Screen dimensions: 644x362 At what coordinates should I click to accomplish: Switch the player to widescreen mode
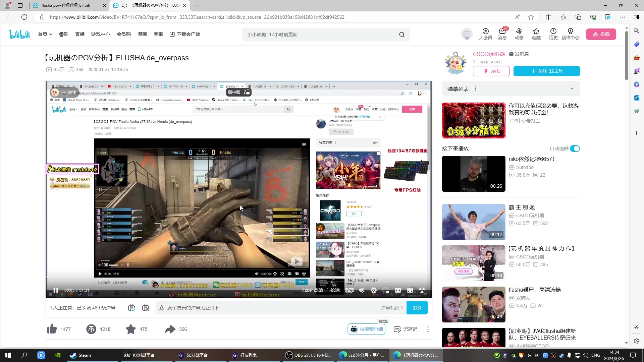[398, 290]
